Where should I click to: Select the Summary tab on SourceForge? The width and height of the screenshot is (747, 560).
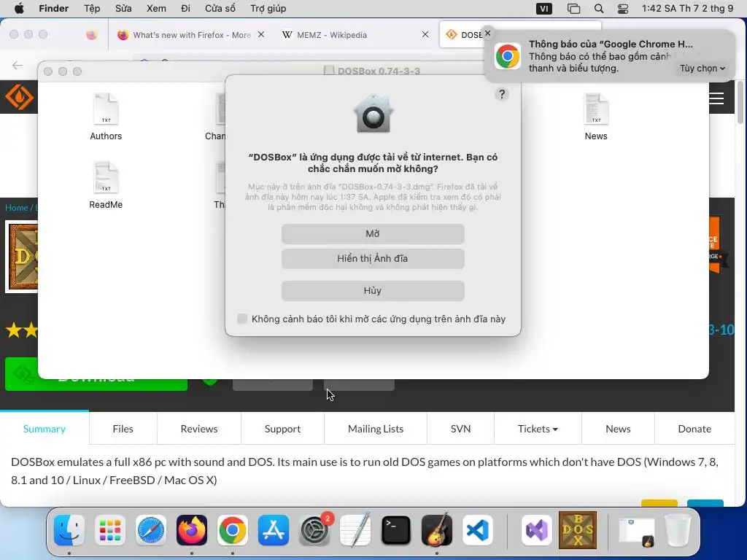pos(44,429)
